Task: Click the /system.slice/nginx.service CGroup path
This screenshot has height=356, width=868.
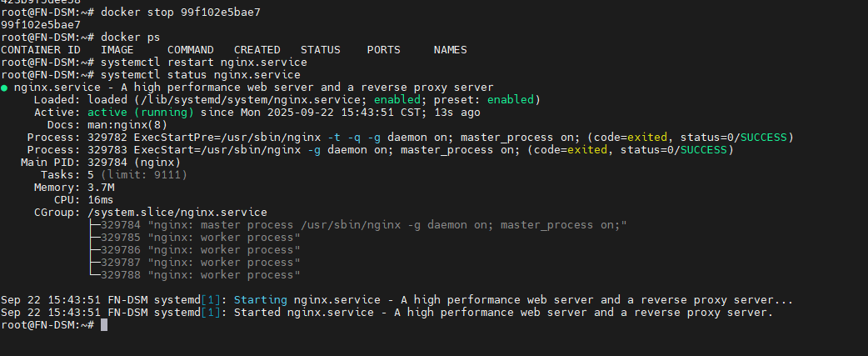Action: tap(177, 213)
